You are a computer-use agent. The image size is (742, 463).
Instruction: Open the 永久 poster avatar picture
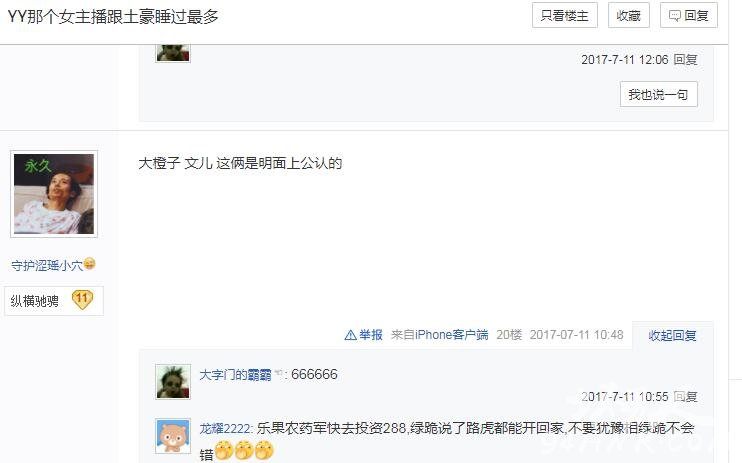(54, 194)
